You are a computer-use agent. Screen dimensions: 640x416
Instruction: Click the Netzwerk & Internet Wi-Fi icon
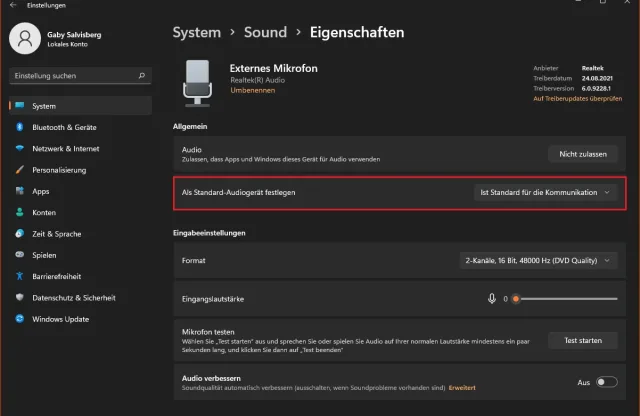coord(19,148)
